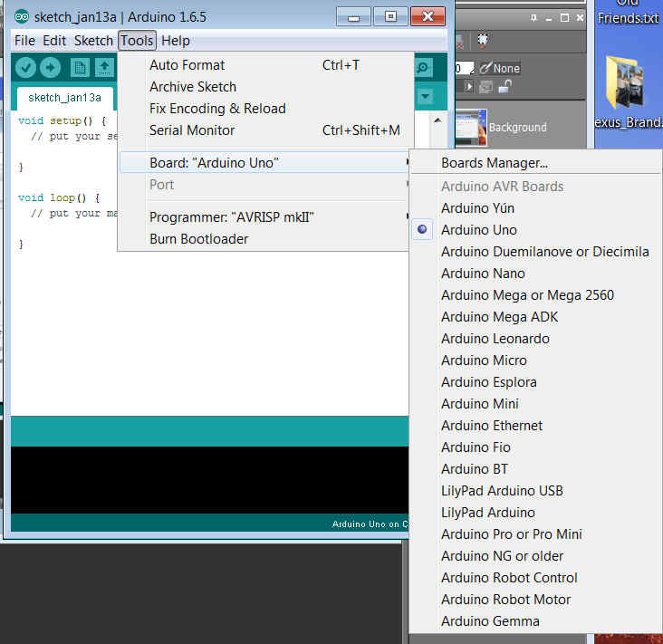
Task: Select the Background layer name in layers panel
Action: pos(518,128)
